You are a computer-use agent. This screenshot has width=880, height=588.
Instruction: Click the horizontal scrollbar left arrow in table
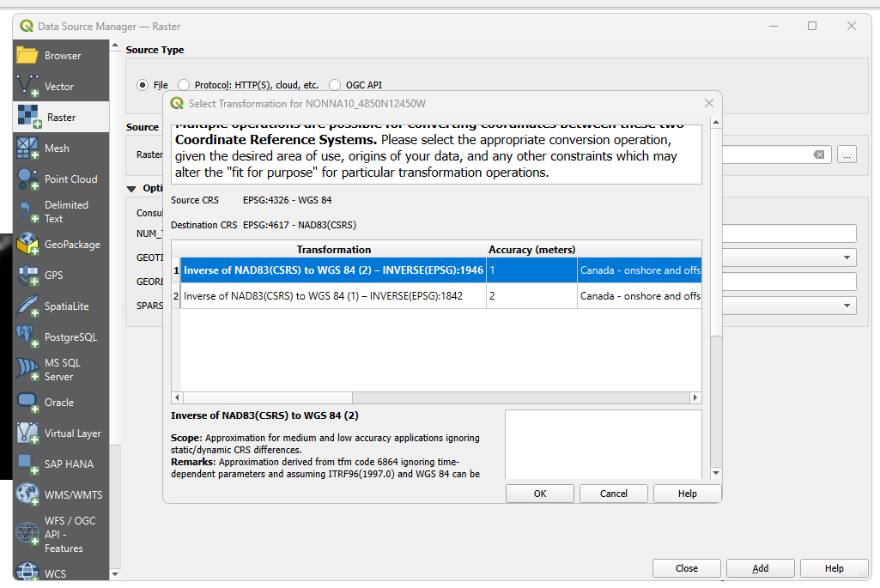177,397
